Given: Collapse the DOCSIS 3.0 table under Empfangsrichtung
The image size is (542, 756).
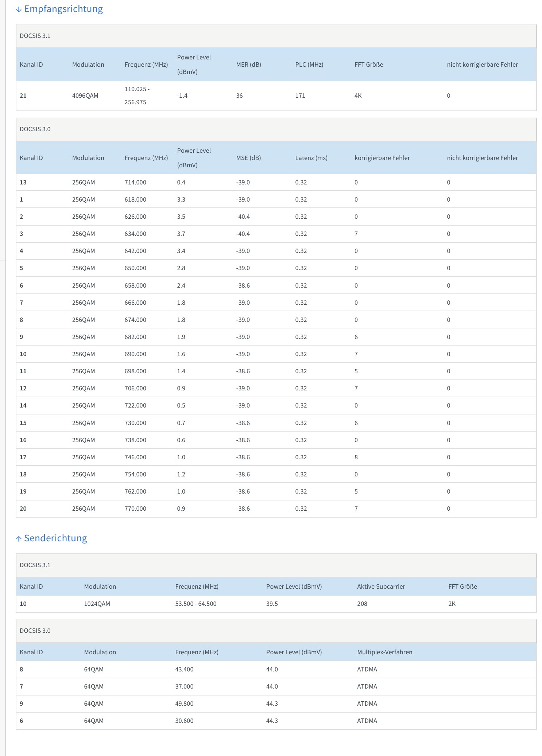Looking at the screenshot, I should 35,129.
